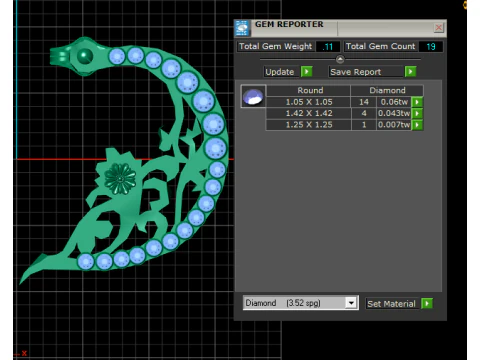This screenshot has width=480, height=360.
Task: Click the weight cell 0.06tw
Action: pos(394,102)
